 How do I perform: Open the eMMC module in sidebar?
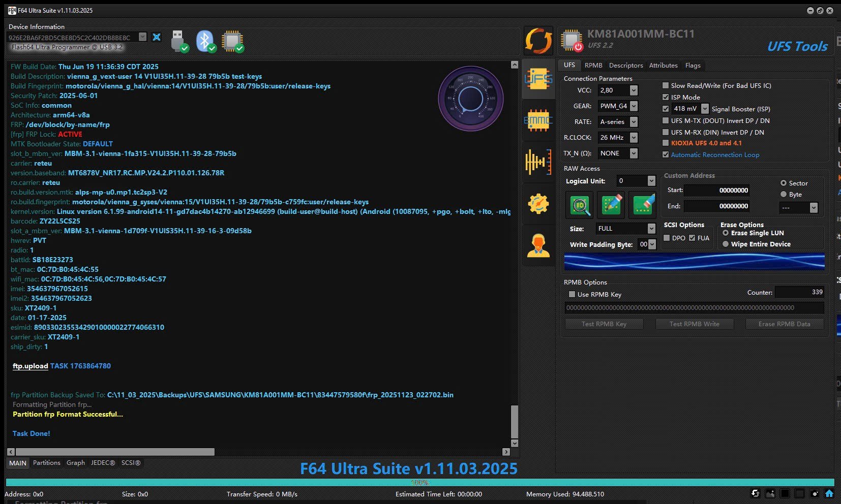538,120
